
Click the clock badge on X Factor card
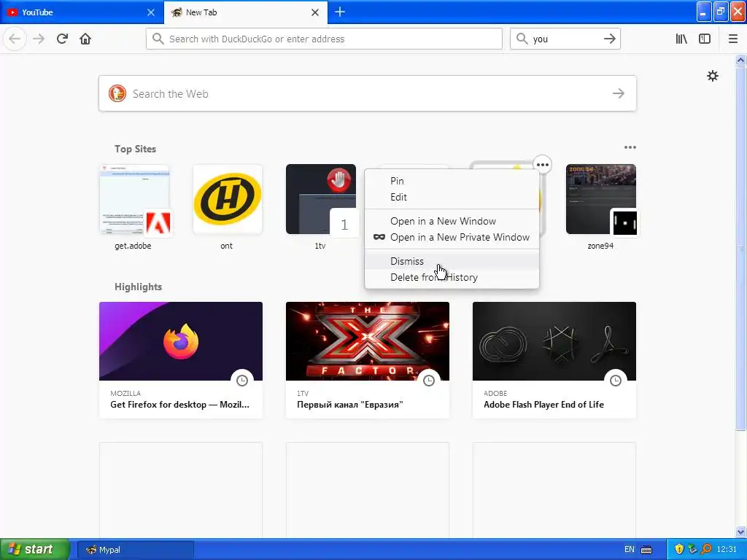coord(429,381)
